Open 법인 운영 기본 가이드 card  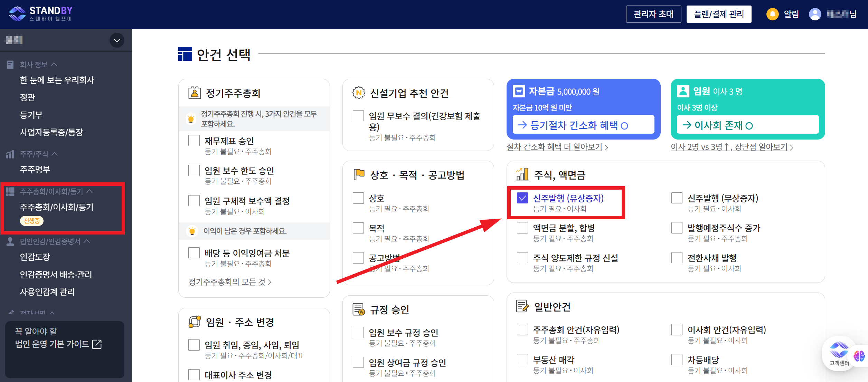(65, 349)
